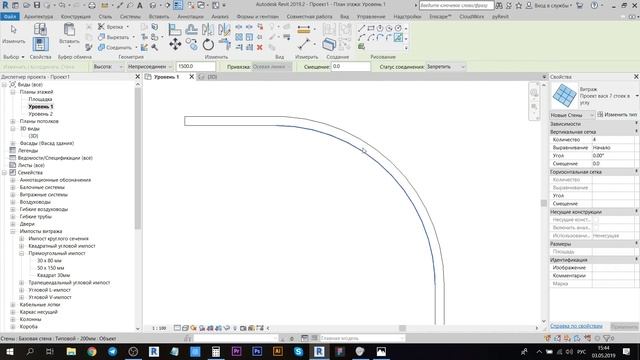
Task: Open Type Properties from the ribbon
Action: point(40,29)
